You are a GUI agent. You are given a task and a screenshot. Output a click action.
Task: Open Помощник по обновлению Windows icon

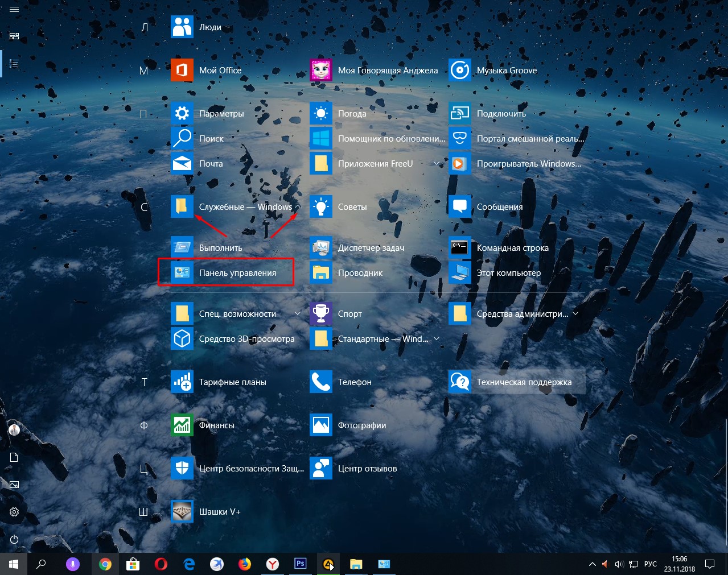point(321,138)
